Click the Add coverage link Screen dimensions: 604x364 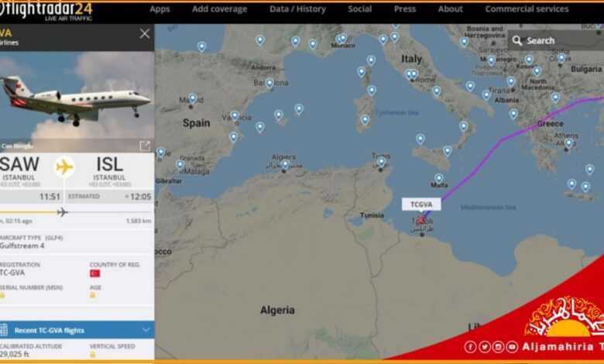[x=220, y=9]
